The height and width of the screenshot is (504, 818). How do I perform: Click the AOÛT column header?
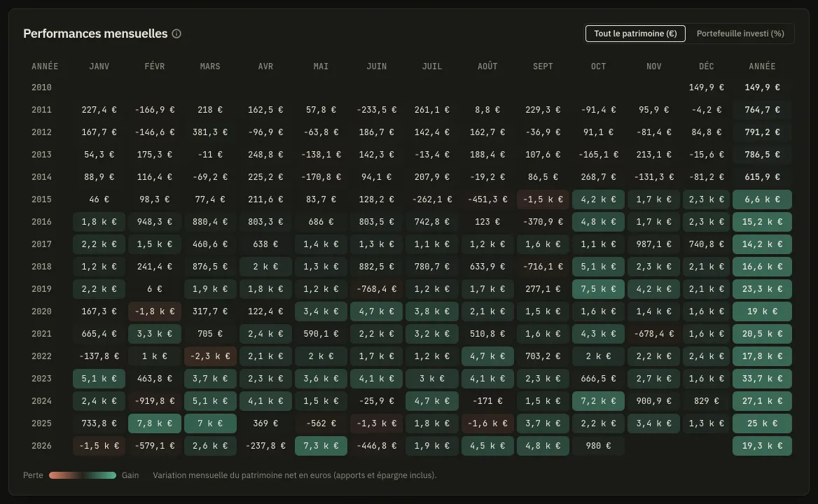coord(487,66)
